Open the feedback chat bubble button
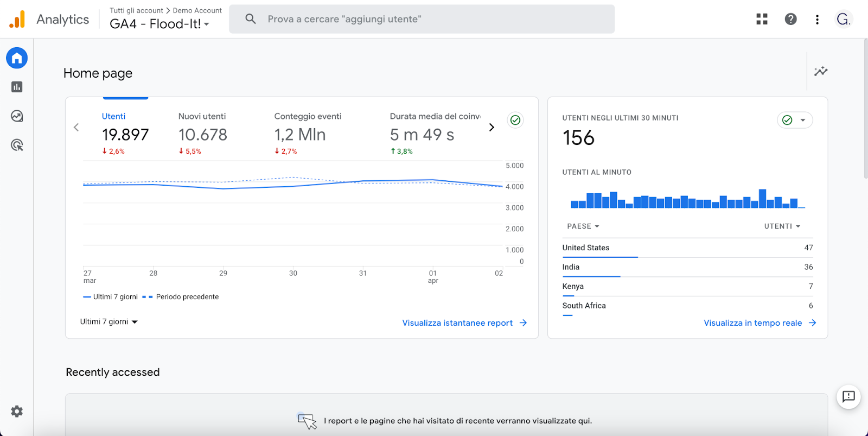The height and width of the screenshot is (436, 868). point(848,396)
